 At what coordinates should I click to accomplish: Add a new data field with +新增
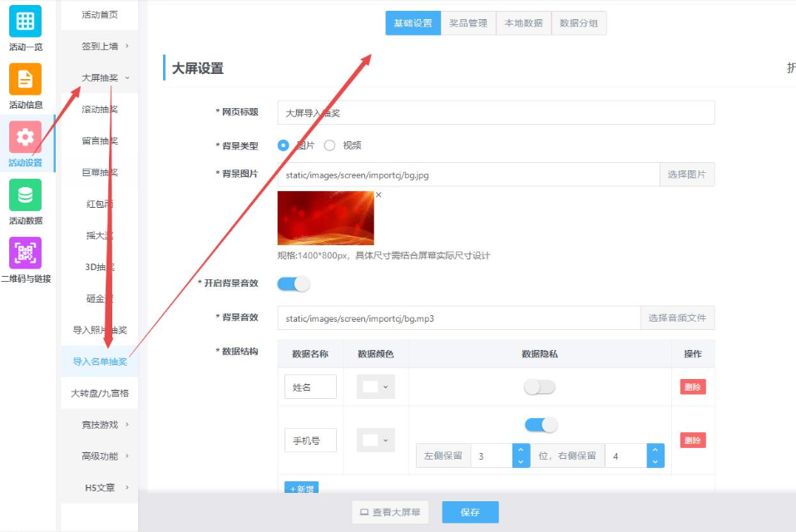pos(302,488)
